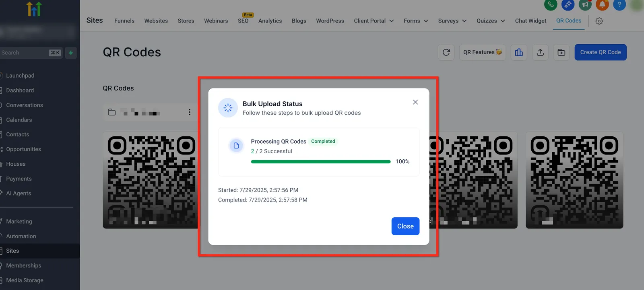Click the refresh icon beside QR Features

pyautogui.click(x=446, y=52)
